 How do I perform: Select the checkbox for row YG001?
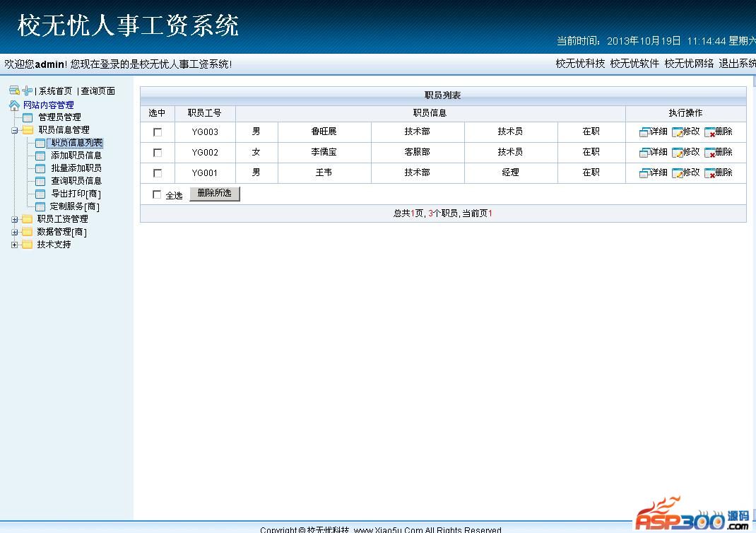pos(158,173)
